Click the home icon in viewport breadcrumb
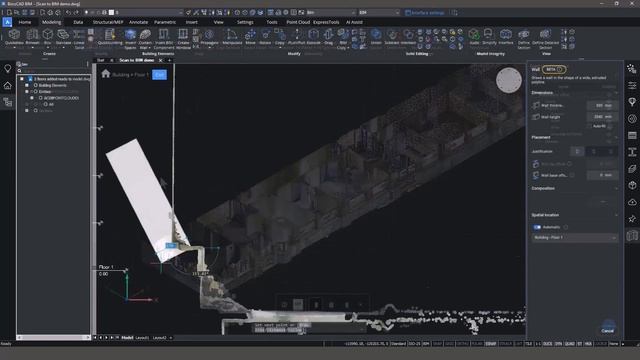 point(106,73)
